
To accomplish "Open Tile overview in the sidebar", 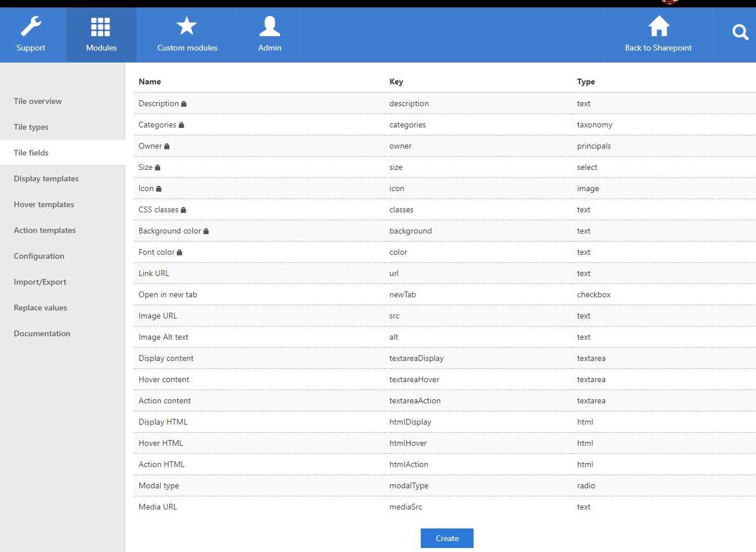I will (x=38, y=101).
